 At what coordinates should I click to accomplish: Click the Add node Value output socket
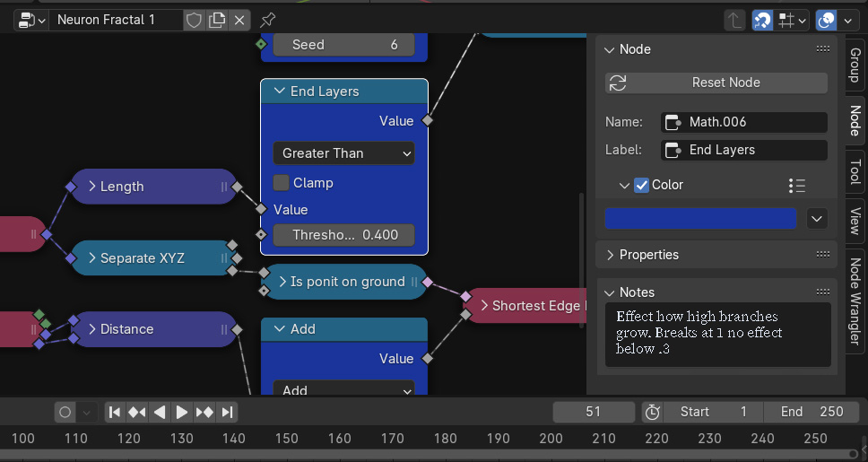coord(428,359)
